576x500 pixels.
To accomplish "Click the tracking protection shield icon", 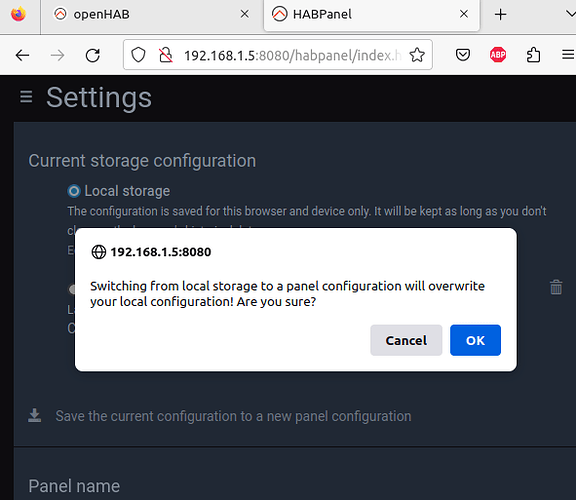I will pyautogui.click(x=138, y=55).
